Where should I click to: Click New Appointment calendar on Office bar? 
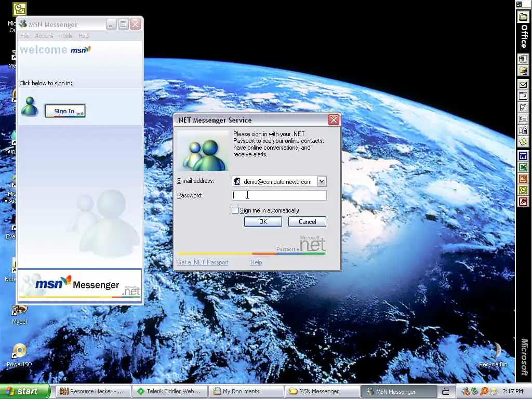[x=523, y=96]
